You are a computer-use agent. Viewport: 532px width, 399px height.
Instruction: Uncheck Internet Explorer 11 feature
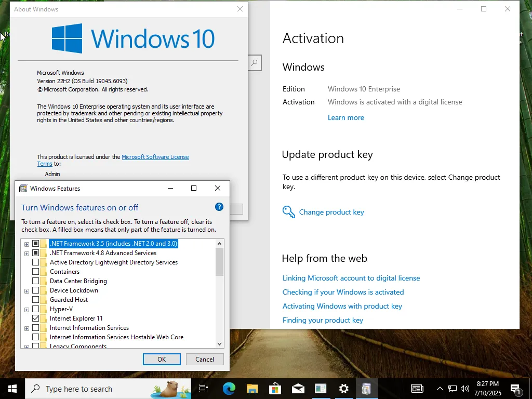pos(36,318)
